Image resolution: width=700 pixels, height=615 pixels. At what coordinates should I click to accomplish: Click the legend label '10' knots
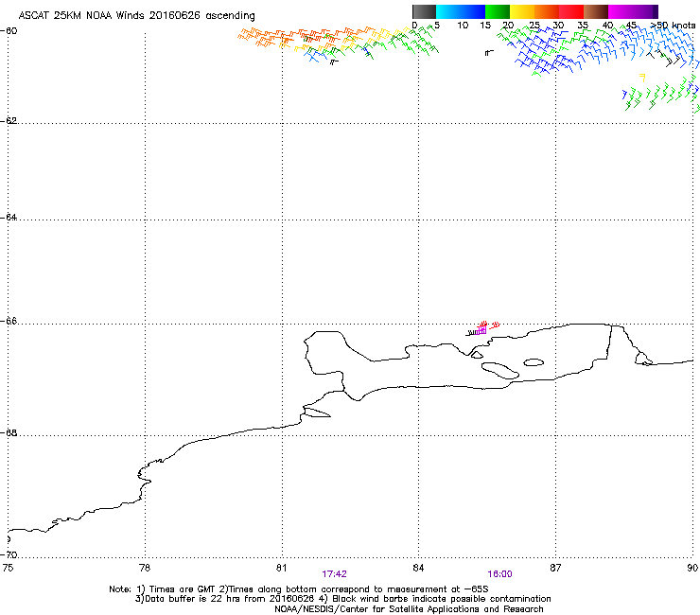pos(463,26)
